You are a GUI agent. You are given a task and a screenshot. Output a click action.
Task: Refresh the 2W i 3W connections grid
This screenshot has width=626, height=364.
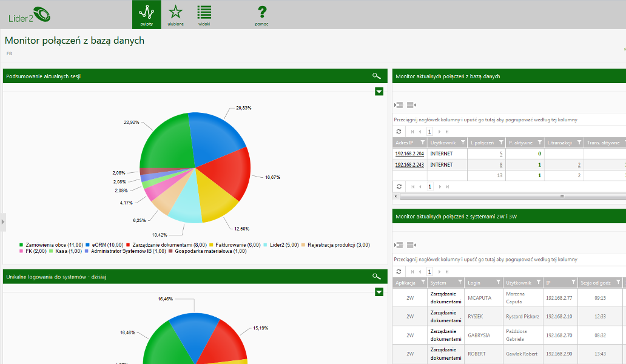(x=399, y=271)
